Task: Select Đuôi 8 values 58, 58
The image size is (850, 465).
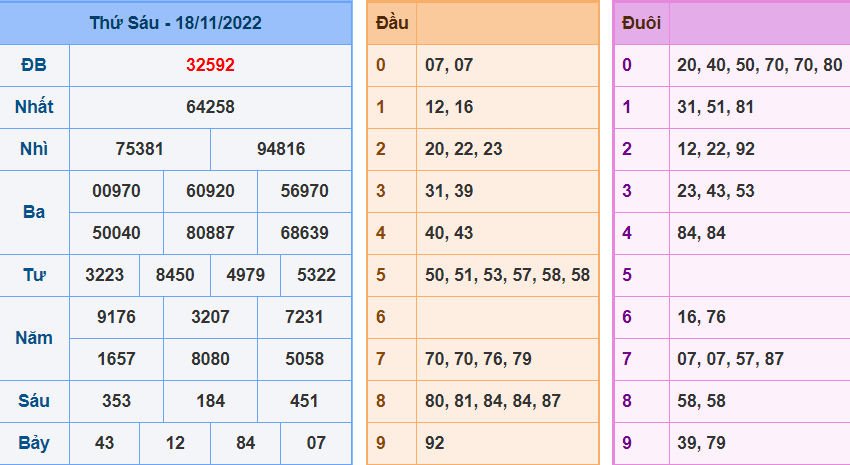Action: point(701,401)
